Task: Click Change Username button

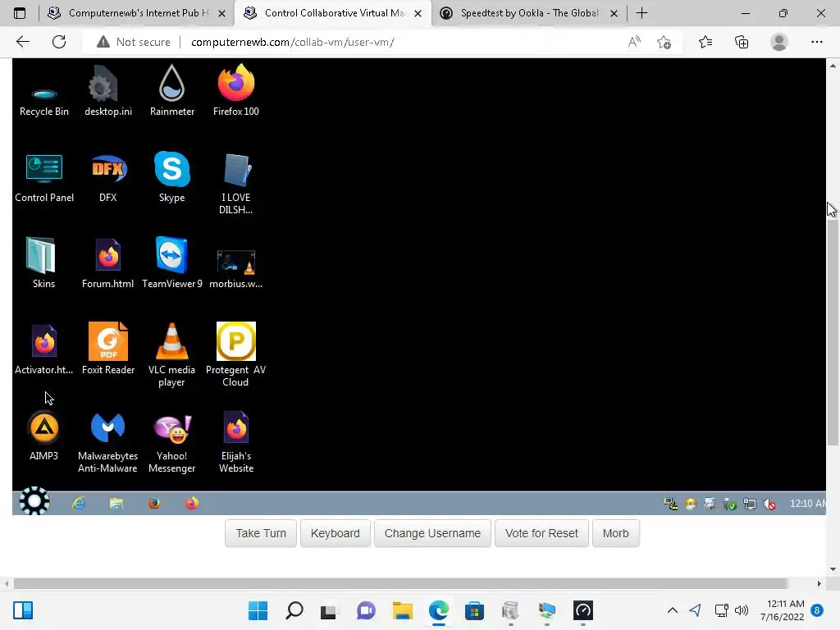Action: (432, 533)
